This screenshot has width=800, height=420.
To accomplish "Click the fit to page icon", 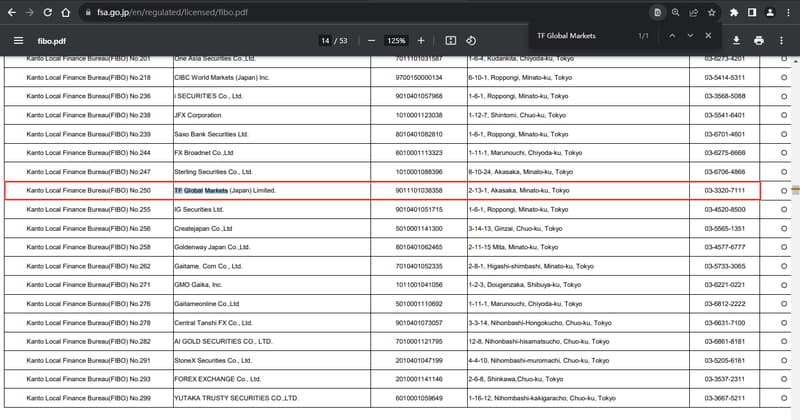I will pos(450,40).
